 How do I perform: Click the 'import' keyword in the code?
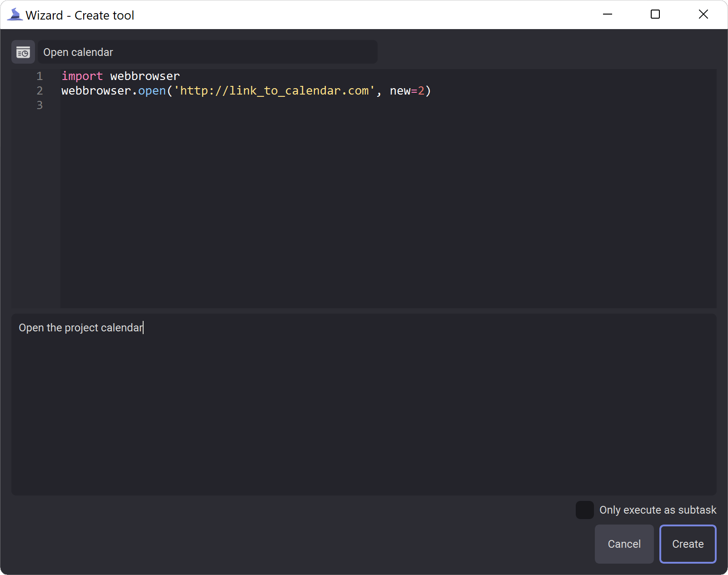[82, 76]
